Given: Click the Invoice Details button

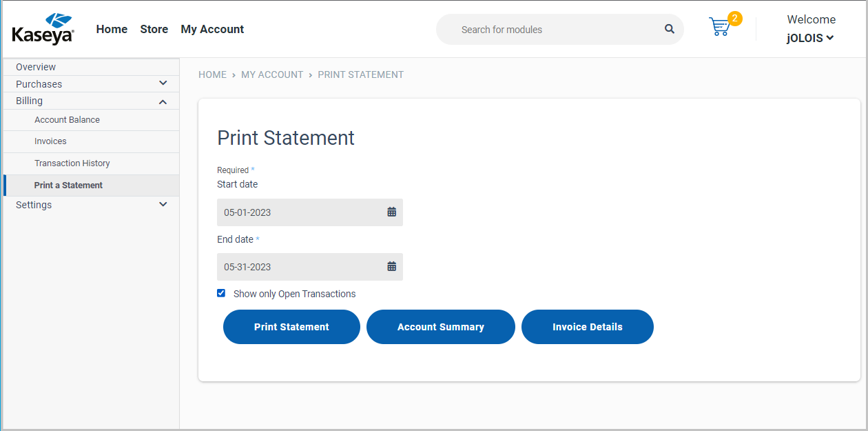Looking at the screenshot, I should [587, 326].
